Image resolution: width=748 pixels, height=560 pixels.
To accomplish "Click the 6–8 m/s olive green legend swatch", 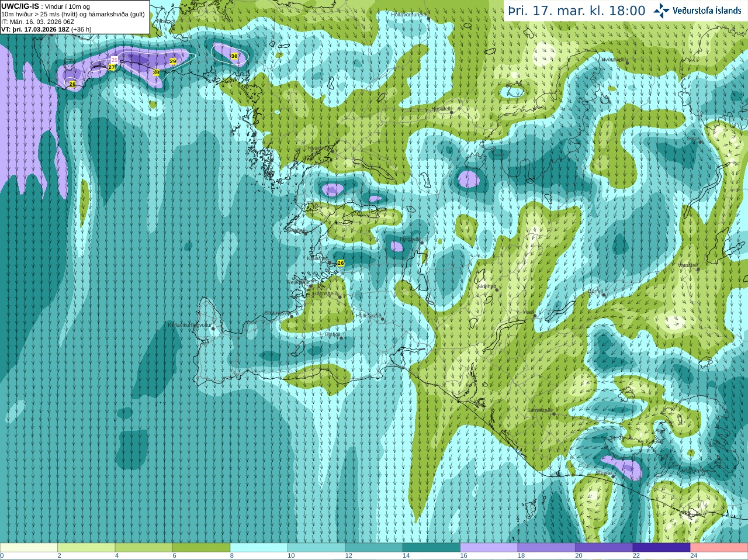I will 201,548.
